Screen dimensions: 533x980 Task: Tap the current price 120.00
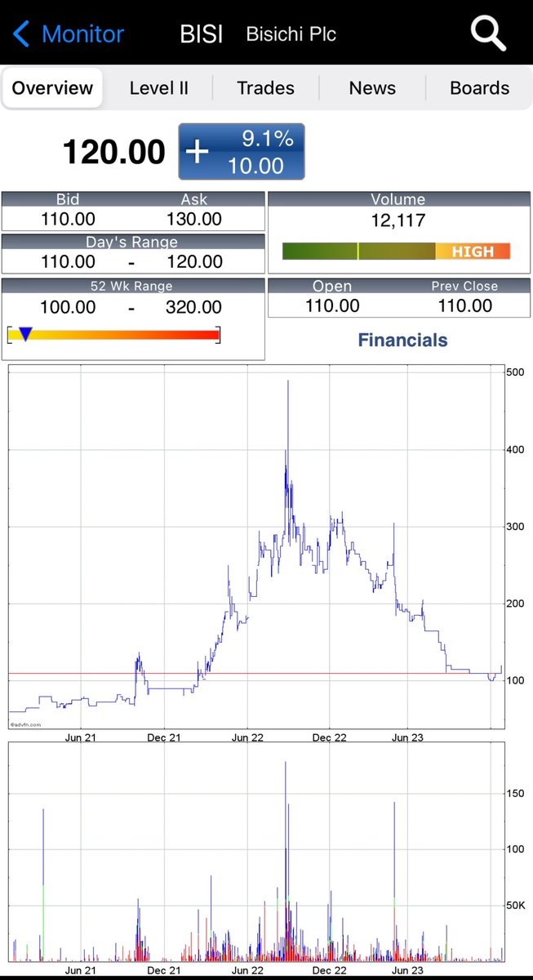click(x=113, y=152)
